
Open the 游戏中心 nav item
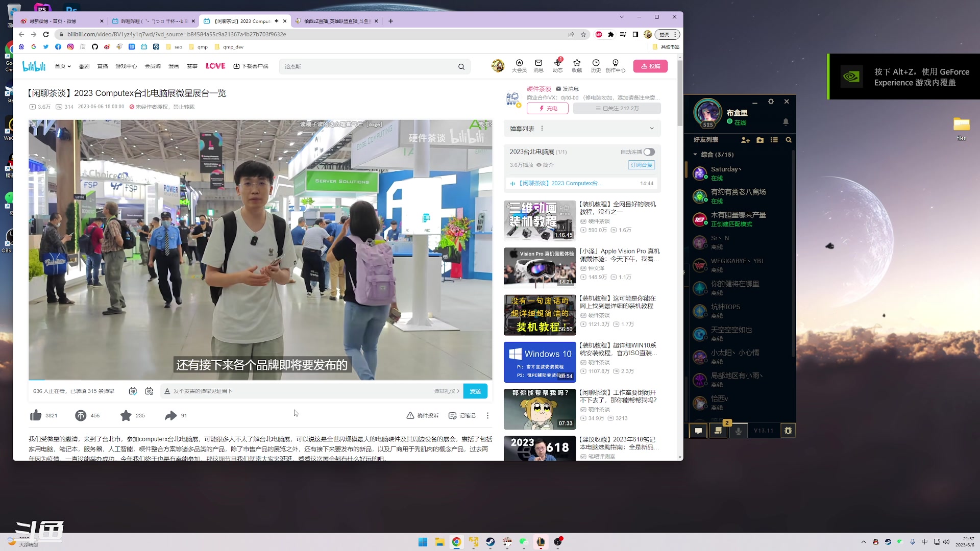click(x=126, y=66)
